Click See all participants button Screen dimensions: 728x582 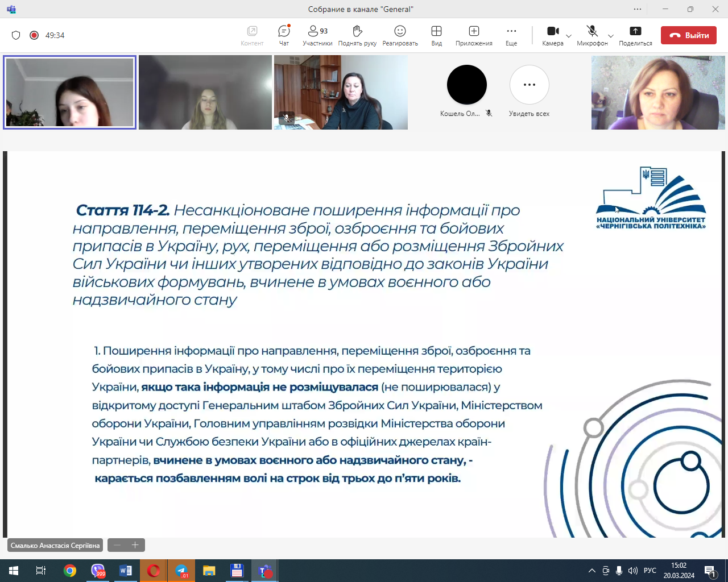[529, 85]
